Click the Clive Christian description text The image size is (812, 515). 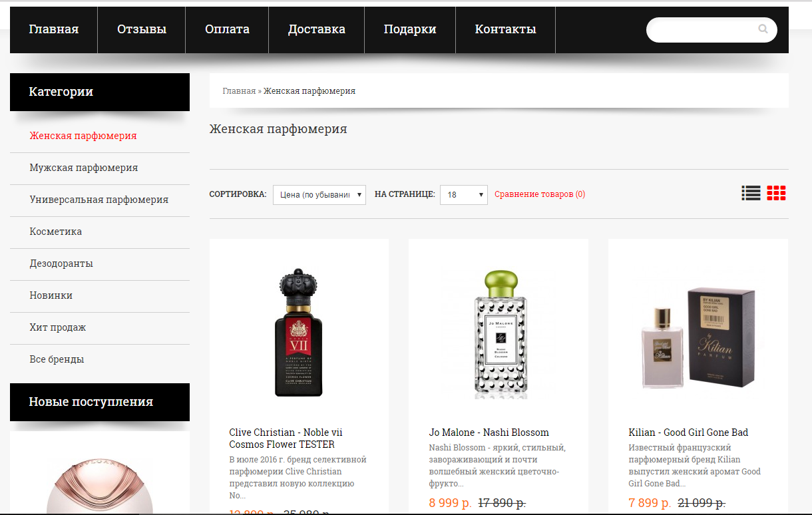click(298, 478)
